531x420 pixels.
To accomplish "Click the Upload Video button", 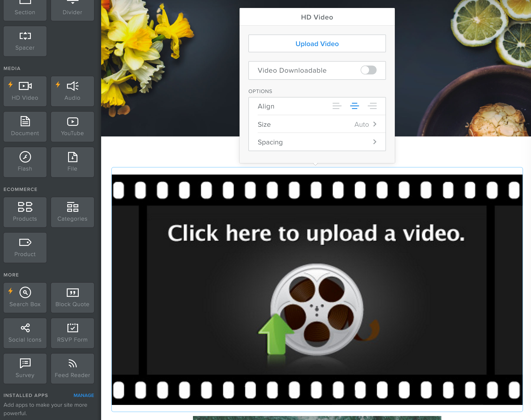I will pyautogui.click(x=317, y=43).
